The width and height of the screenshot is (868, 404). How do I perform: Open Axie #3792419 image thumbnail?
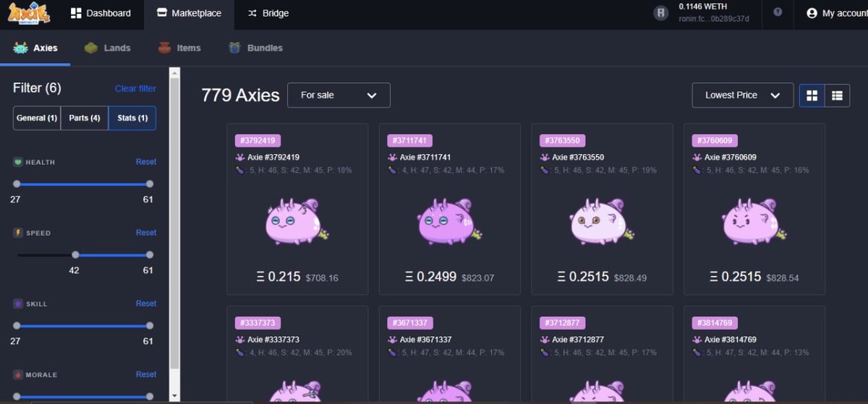(297, 221)
